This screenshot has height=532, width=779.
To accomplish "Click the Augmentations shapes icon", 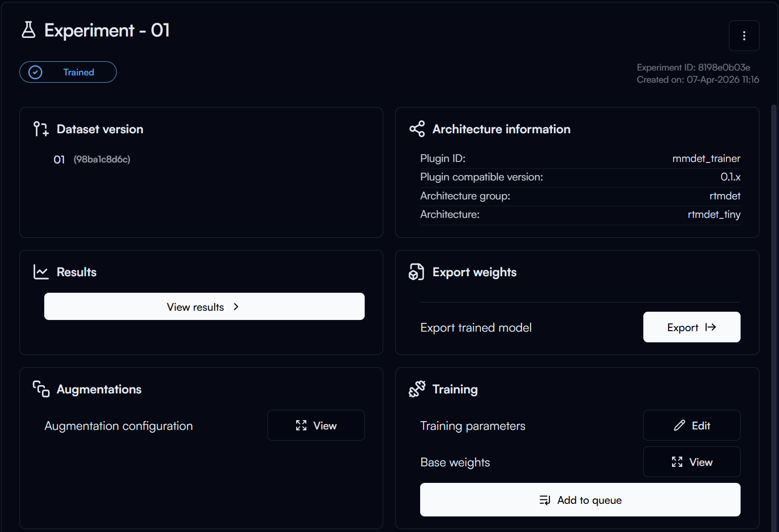I will click(41, 389).
